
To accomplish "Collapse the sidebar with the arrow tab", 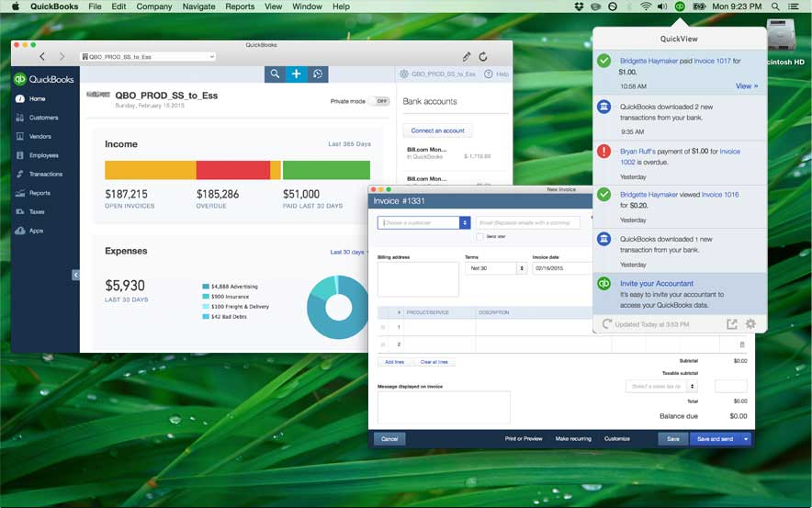I will (x=75, y=275).
